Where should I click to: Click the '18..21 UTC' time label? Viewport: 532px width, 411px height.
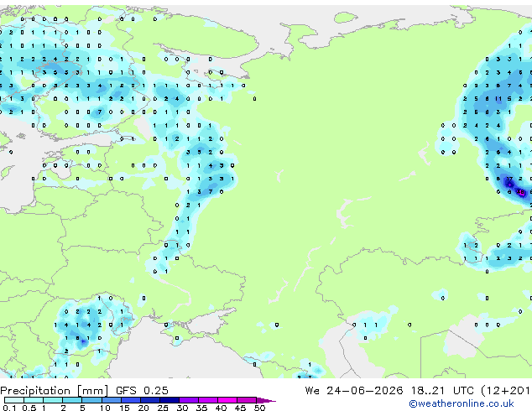(442, 391)
